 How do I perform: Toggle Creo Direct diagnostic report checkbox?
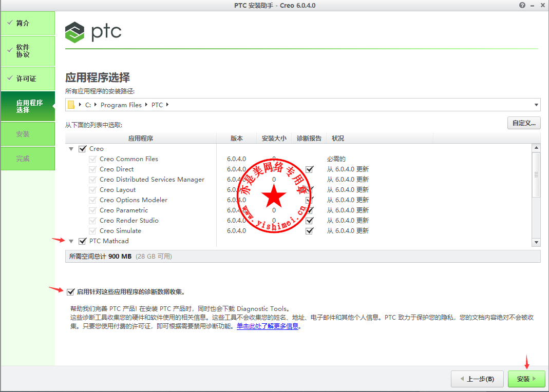[x=309, y=169]
